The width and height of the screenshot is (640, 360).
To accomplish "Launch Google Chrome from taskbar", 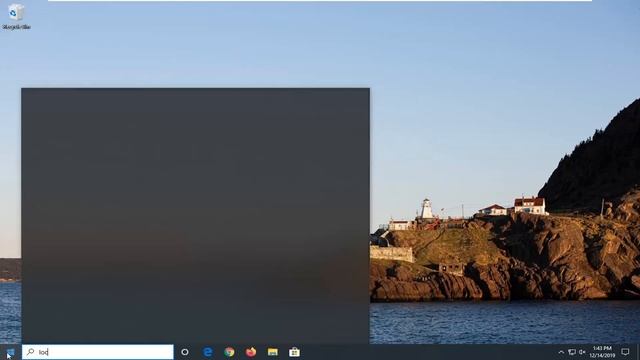I will [229, 352].
